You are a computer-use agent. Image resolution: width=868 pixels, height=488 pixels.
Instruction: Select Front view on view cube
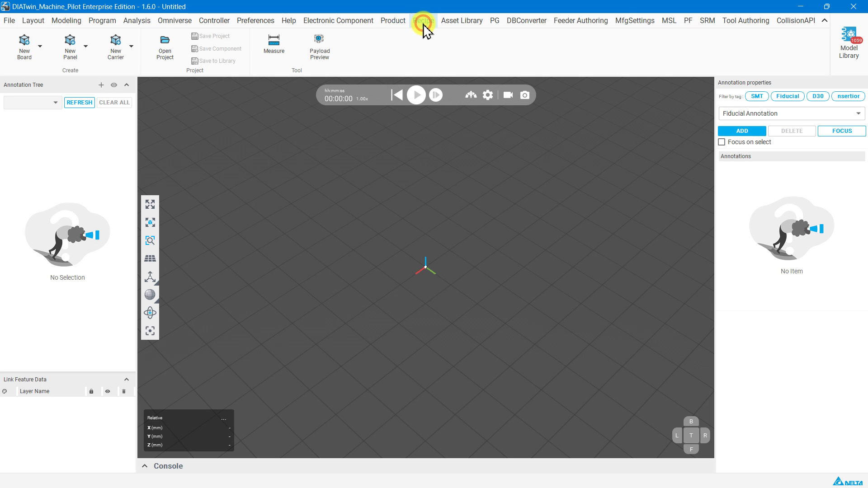pos(691,449)
